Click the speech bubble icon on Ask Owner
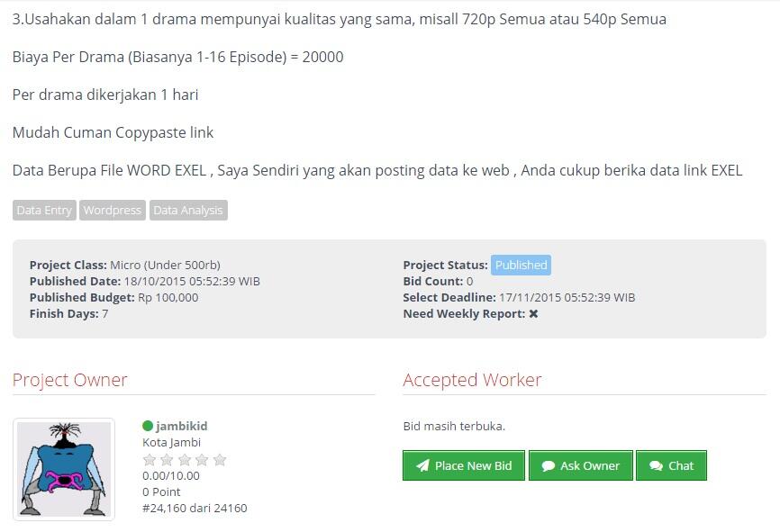Viewport: 780px width, 532px height. coord(549,466)
